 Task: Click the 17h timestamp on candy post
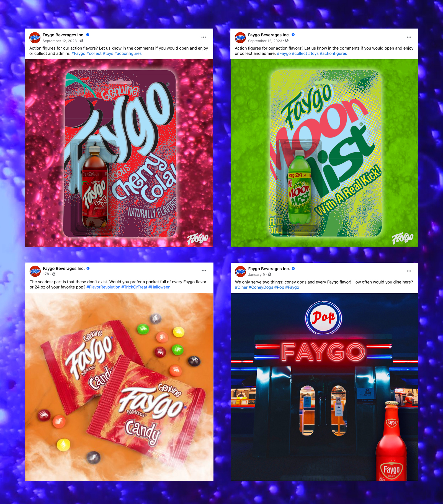pos(46,274)
